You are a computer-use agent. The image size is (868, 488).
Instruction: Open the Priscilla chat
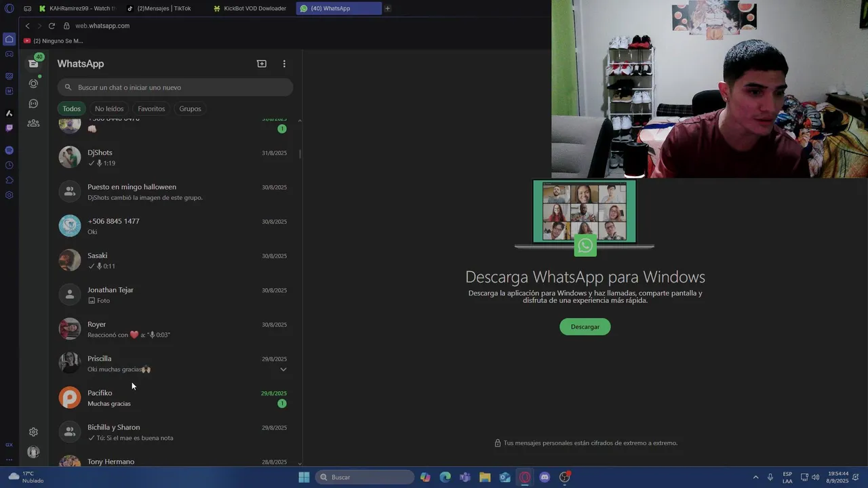[x=174, y=363]
